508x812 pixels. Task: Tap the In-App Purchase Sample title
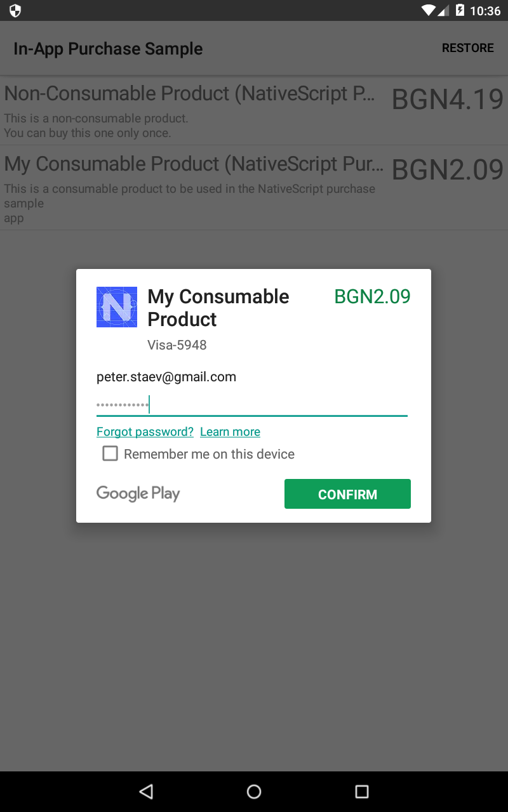pyautogui.click(x=108, y=49)
